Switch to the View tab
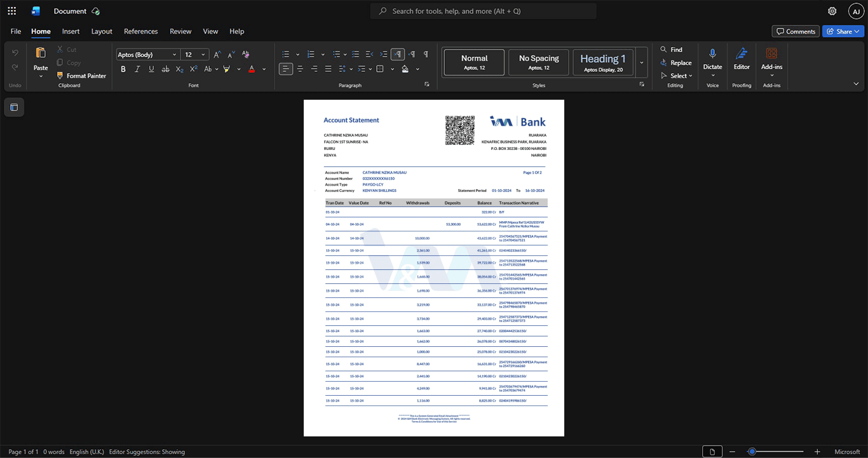The height and width of the screenshot is (458, 868). [x=210, y=31]
